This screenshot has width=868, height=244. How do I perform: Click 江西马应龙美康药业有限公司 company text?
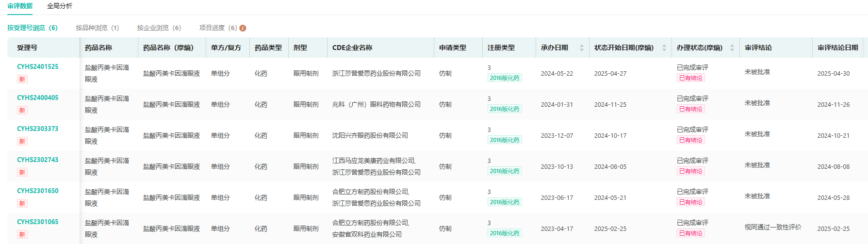pyautogui.click(x=374, y=161)
